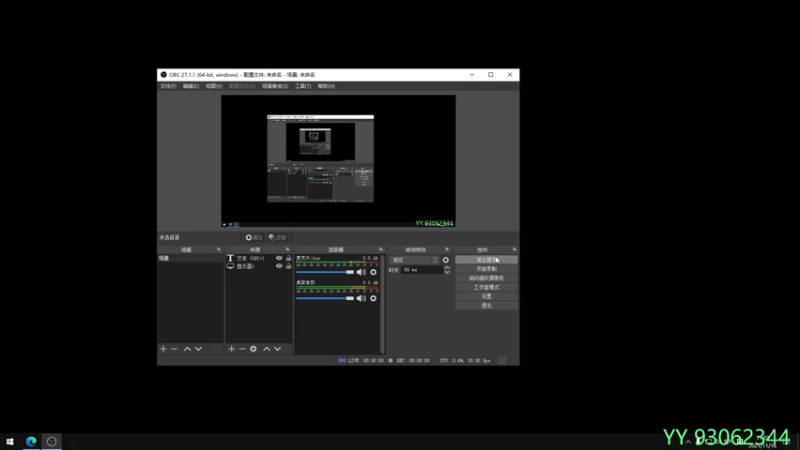Move source up in Sources panel
The width and height of the screenshot is (800, 450).
[266, 349]
